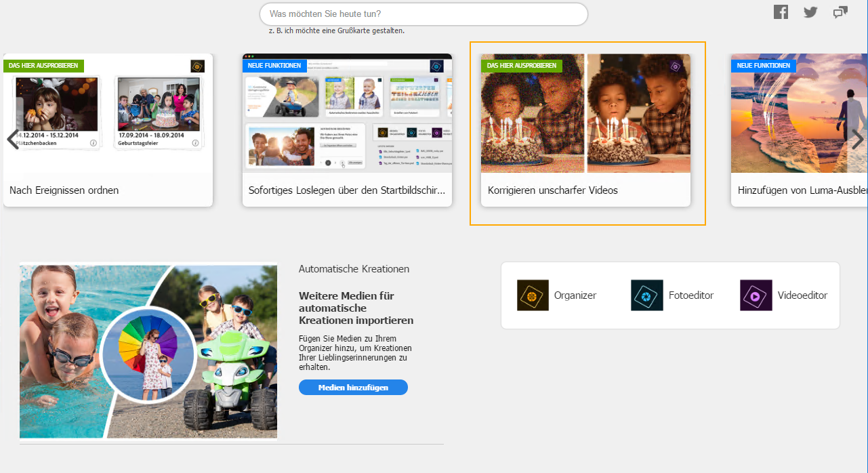Click the 'Medien hinzufügen' button

click(x=353, y=387)
